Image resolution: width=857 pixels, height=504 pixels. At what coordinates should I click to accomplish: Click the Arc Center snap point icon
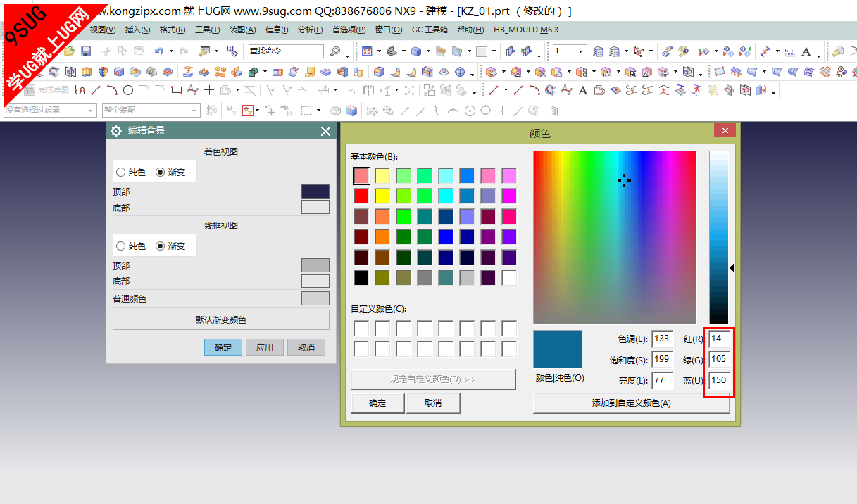coord(469,111)
